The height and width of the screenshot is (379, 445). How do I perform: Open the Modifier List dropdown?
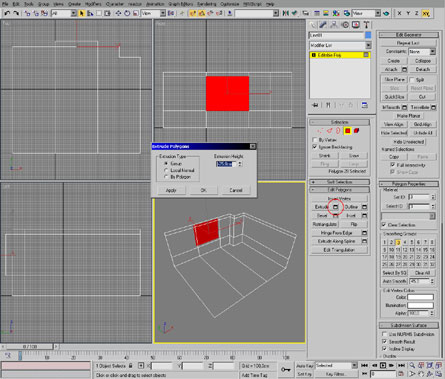[x=340, y=45]
